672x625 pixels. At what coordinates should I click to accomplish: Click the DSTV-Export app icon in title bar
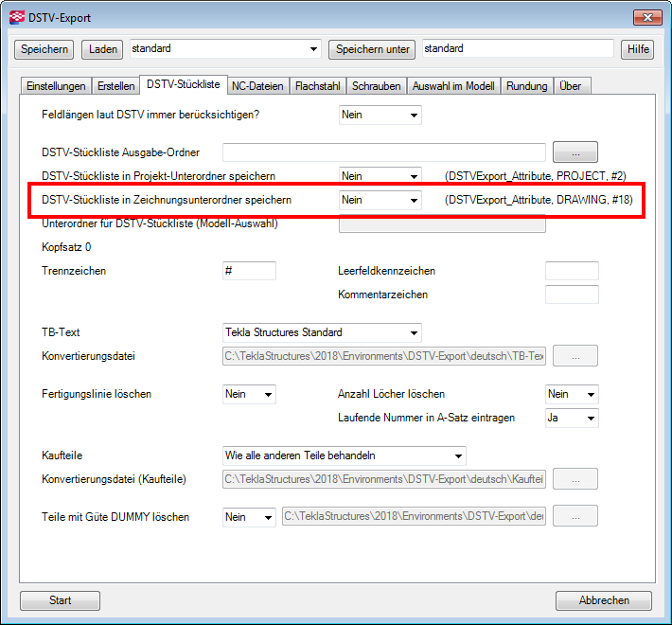coord(17,18)
